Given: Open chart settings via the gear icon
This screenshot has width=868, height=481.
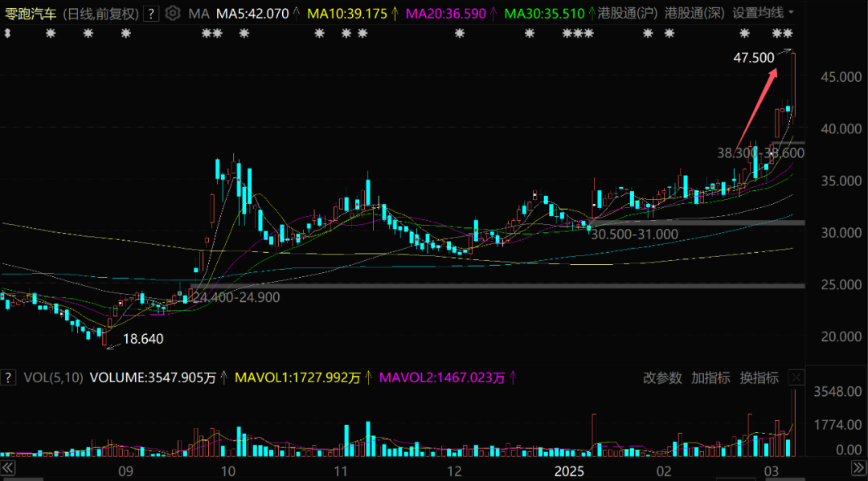Looking at the screenshot, I should click(173, 14).
